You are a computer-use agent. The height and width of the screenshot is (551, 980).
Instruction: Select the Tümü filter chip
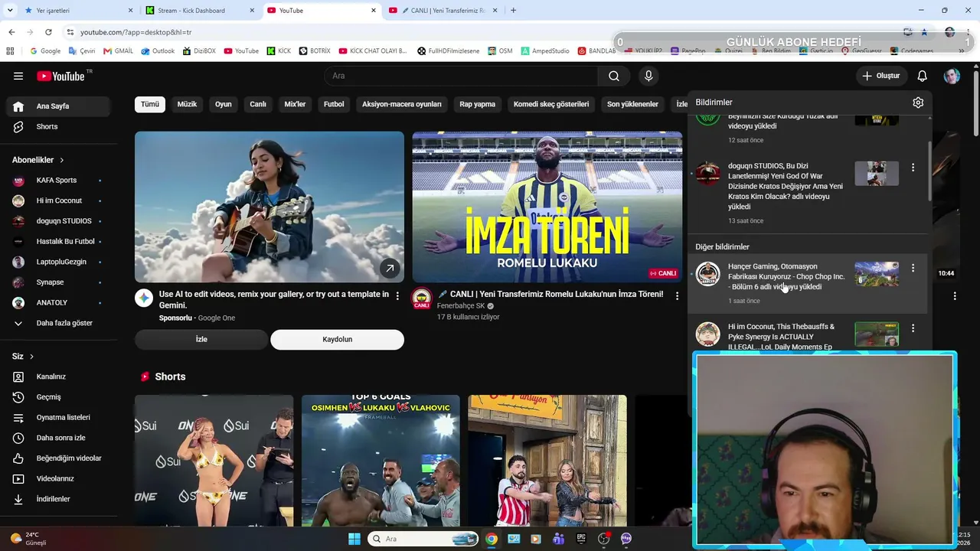pos(150,104)
